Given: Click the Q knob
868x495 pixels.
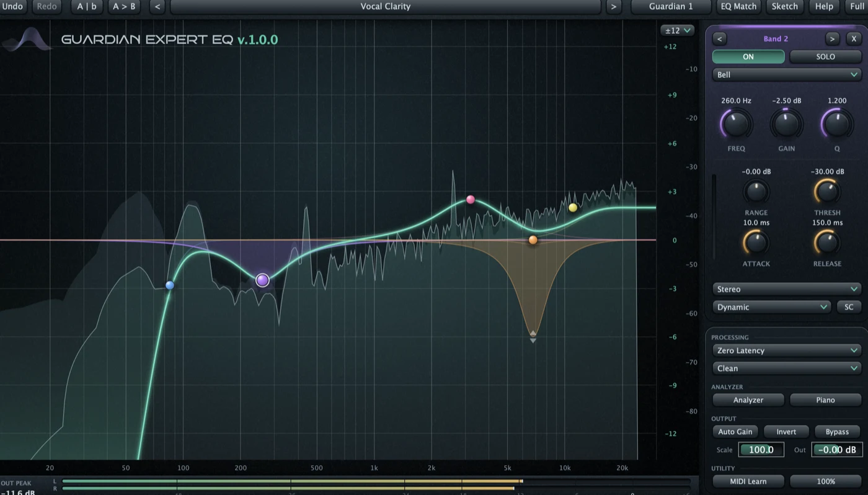Looking at the screenshot, I should pyautogui.click(x=837, y=124).
